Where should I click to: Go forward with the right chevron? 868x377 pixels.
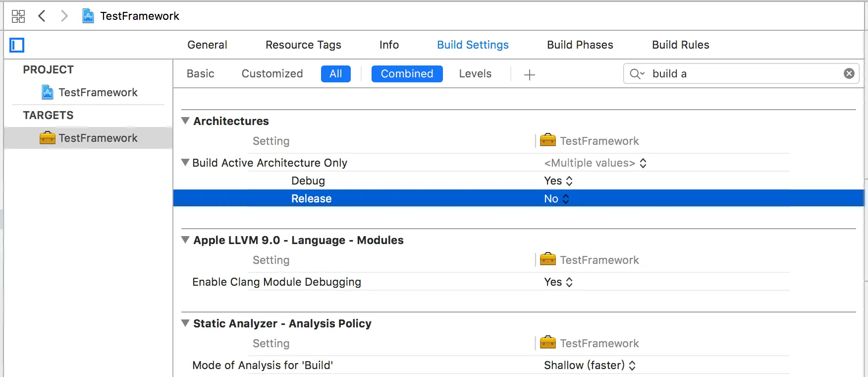(64, 16)
